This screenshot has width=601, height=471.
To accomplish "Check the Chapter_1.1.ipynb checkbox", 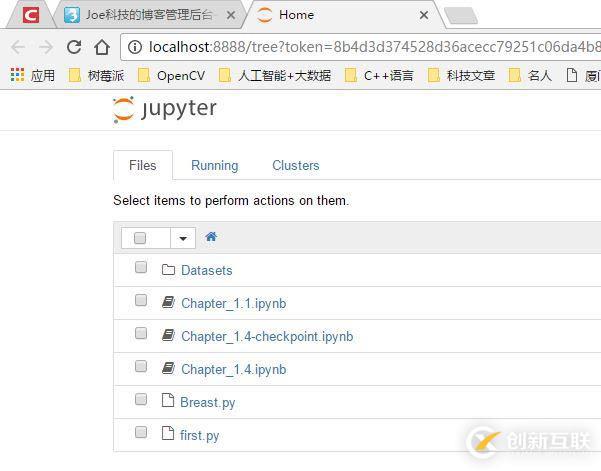I will coord(141,300).
